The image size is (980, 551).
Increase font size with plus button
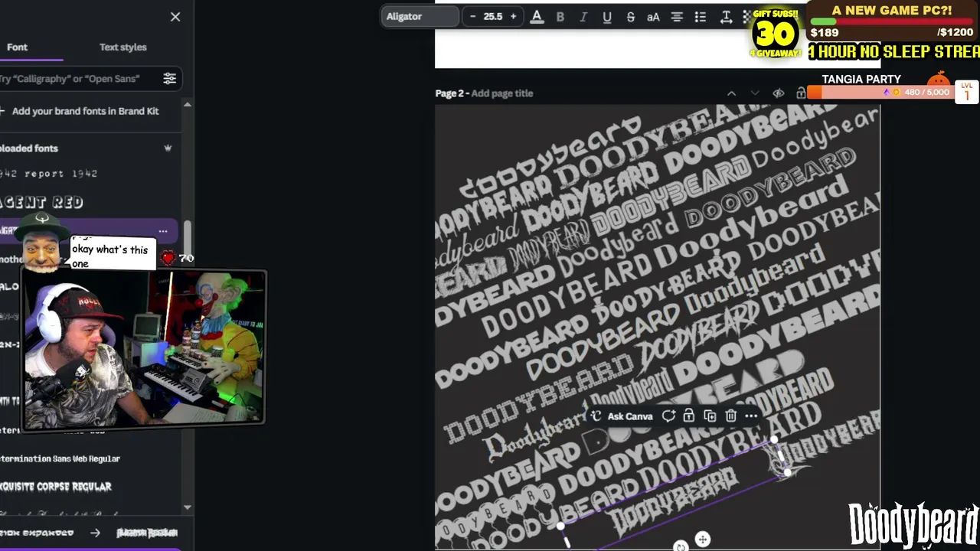click(513, 17)
